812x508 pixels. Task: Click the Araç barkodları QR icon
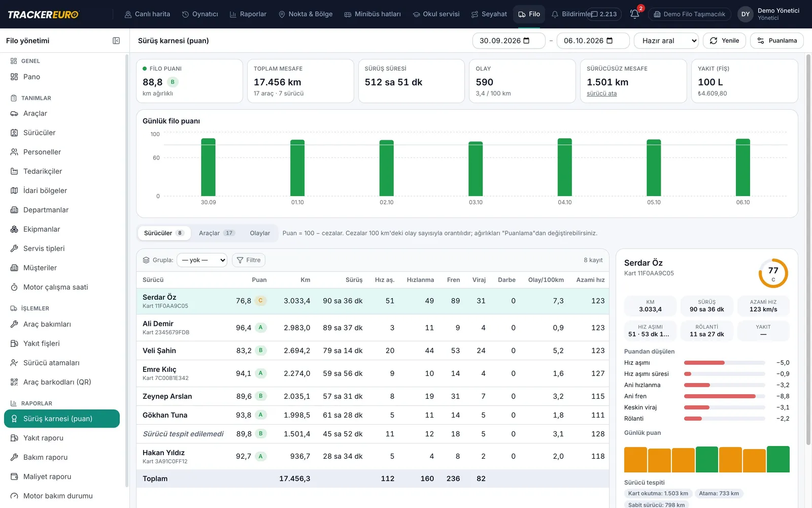coord(14,382)
